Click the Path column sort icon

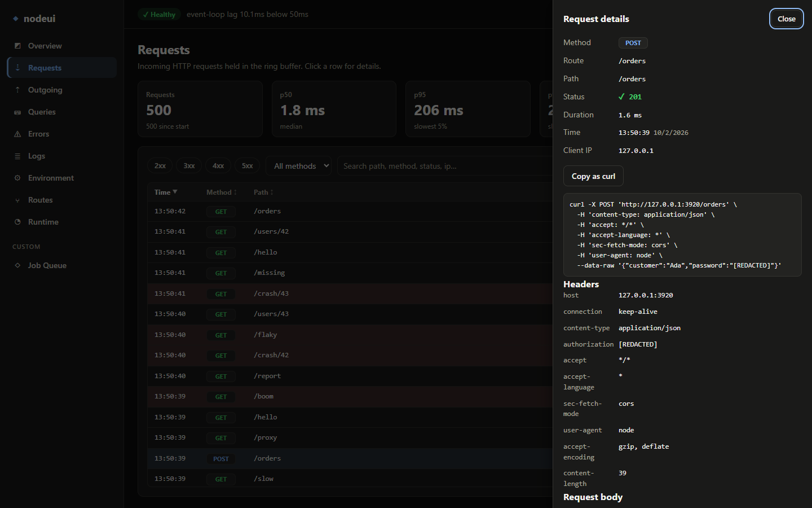[x=272, y=192]
